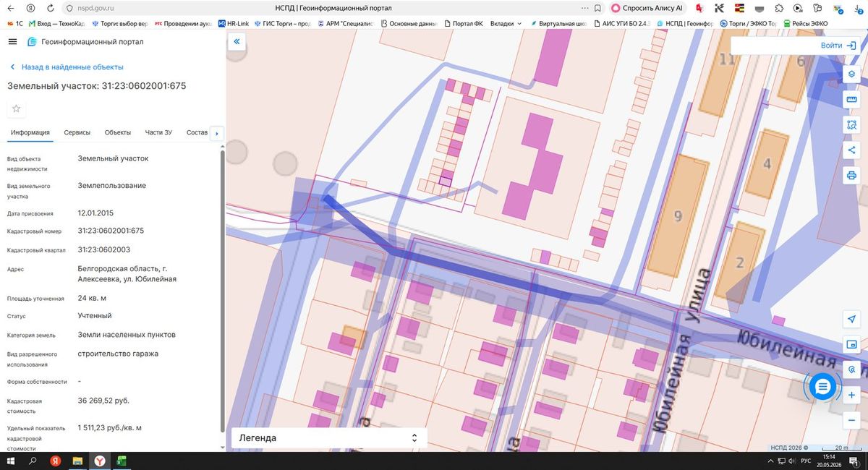
Task: Locate my position on the map
Action: 851,319
